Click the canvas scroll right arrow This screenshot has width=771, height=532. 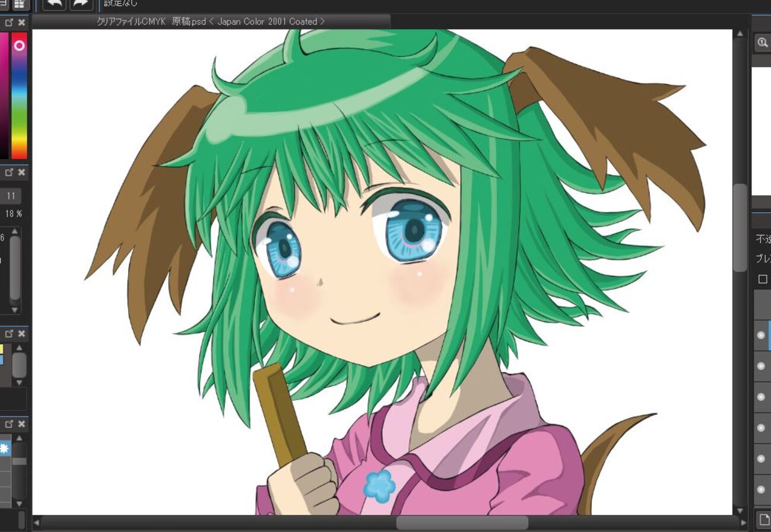click(744, 523)
